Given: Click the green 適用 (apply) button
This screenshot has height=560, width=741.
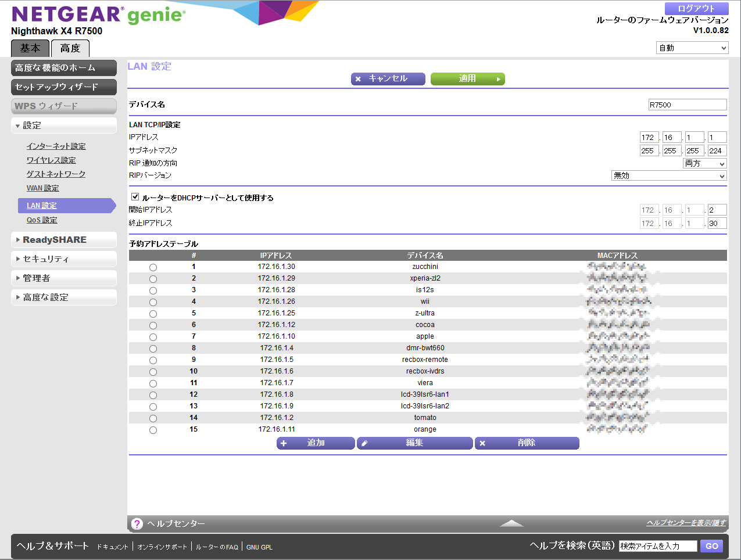Looking at the screenshot, I should 467,79.
